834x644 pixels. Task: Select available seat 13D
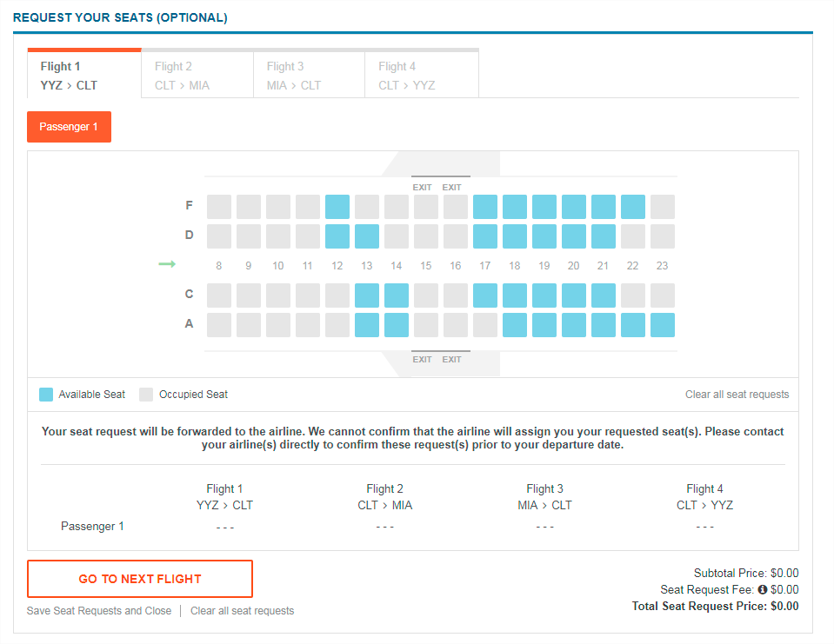click(366, 236)
